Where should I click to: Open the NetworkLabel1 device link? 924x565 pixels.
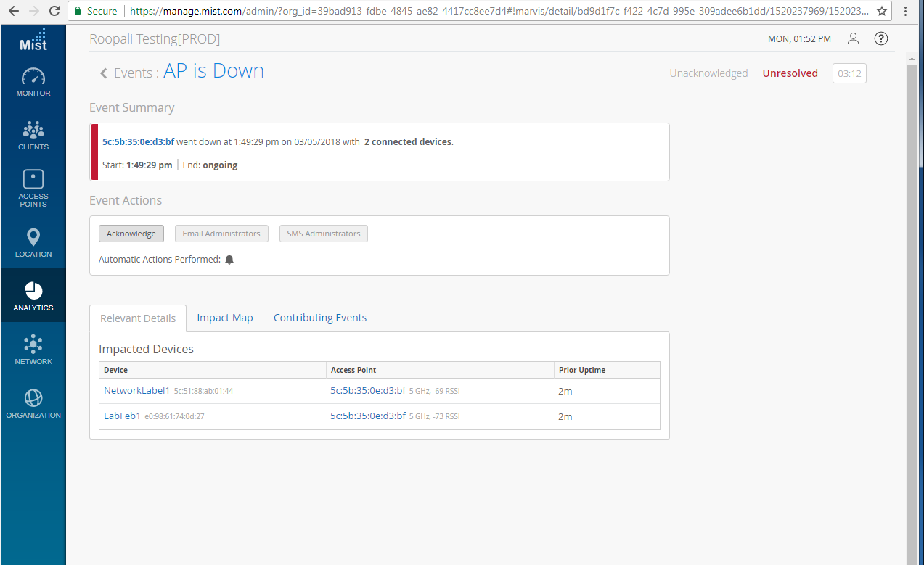click(136, 390)
